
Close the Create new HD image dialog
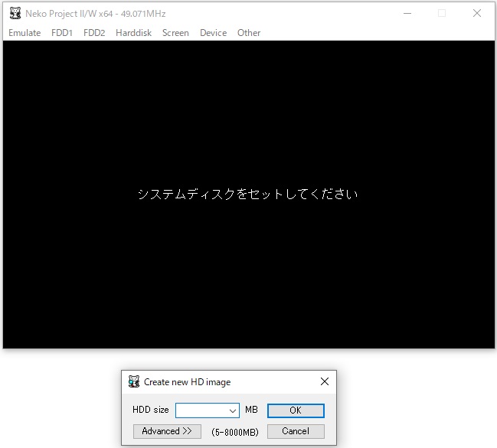(x=325, y=381)
